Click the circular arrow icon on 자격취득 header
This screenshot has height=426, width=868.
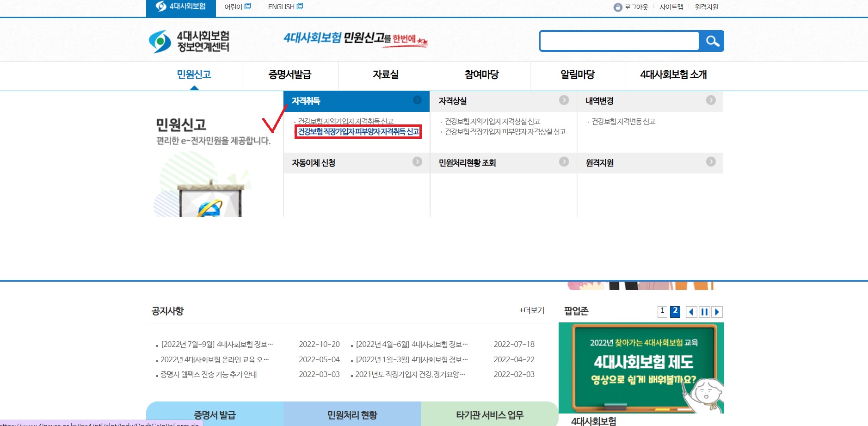(418, 101)
